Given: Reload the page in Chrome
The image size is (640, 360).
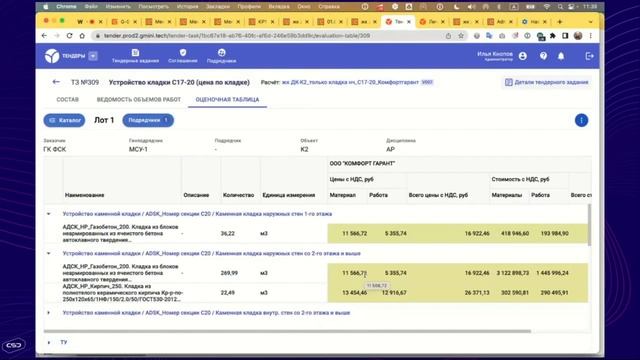Looking at the screenshot, I should coord(69,36).
